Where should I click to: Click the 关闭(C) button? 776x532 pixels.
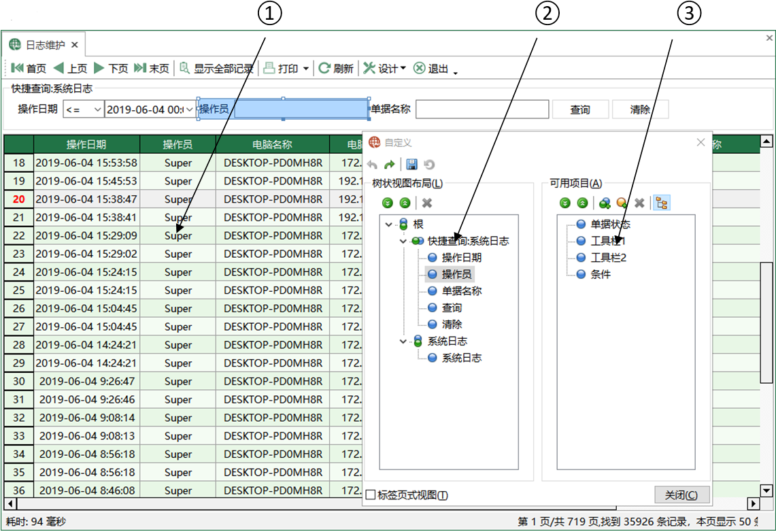(681, 495)
